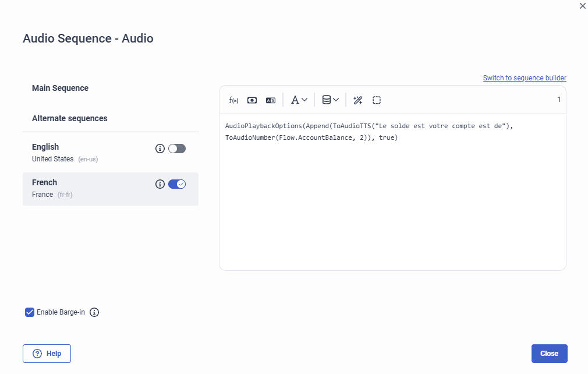Click the expression selection brackets icon
The height and width of the screenshot is (374, 588).
coord(377,100)
